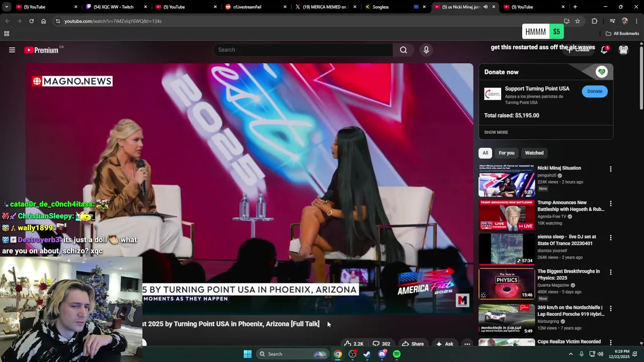The image size is (644, 362).
Task: Go back in browser history
Action: (x=7, y=21)
